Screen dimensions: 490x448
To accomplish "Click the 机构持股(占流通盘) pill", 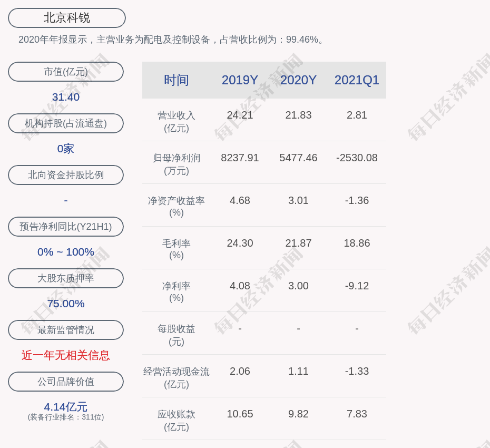I will click(66, 123).
